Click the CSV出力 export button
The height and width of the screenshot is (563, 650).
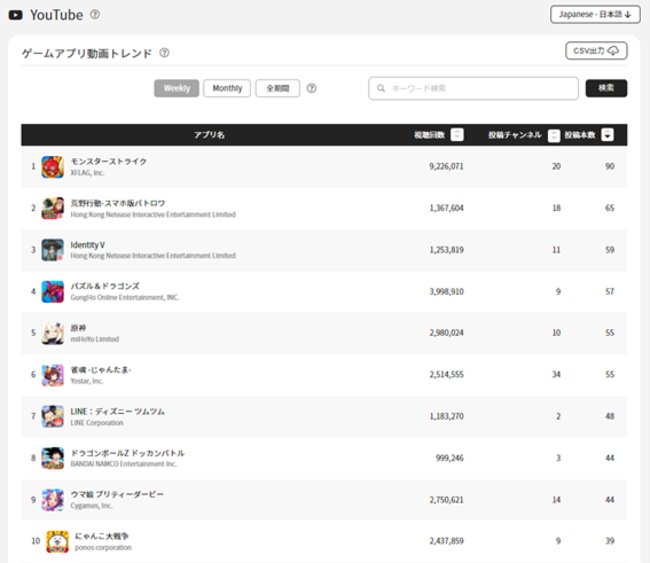pyautogui.click(x=596, y=51)
